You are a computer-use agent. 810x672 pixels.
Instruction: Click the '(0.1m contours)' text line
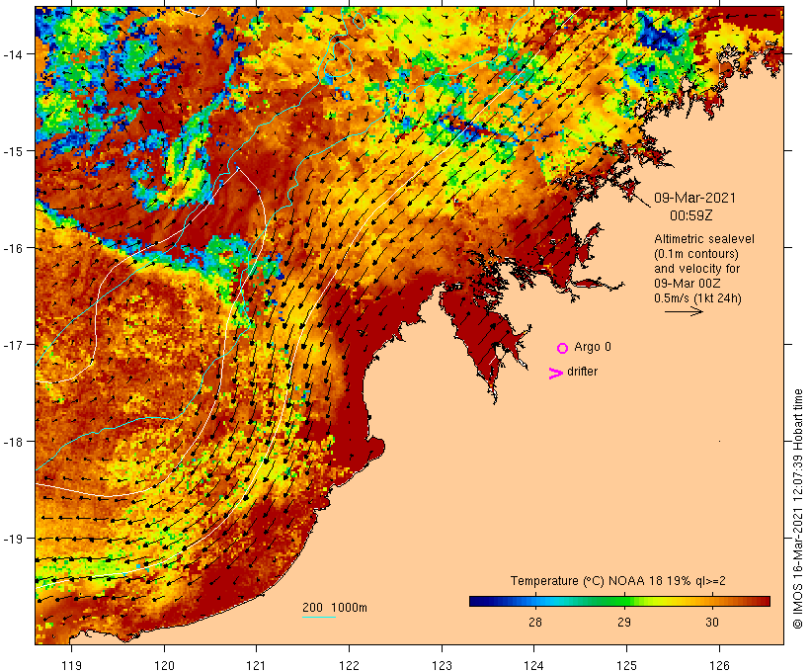[x=696, y=254]
